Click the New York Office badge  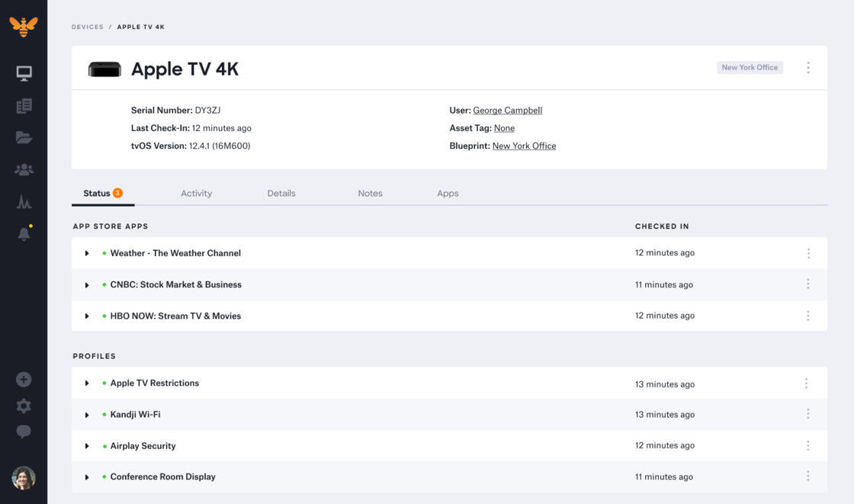750,67
